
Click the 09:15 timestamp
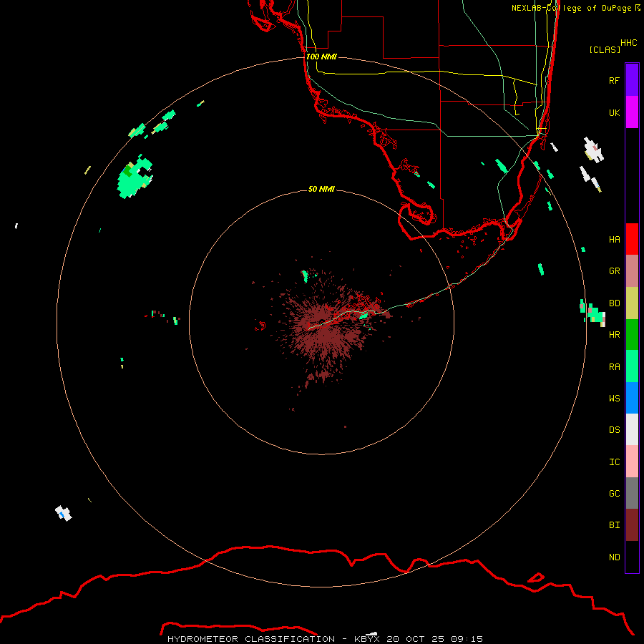(x=467, y=639)
